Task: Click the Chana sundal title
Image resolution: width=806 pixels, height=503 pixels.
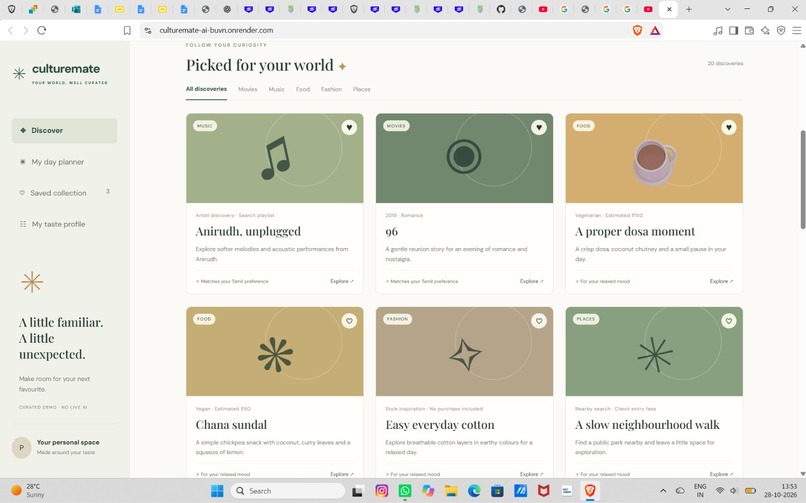Action: tap(231, 425)
